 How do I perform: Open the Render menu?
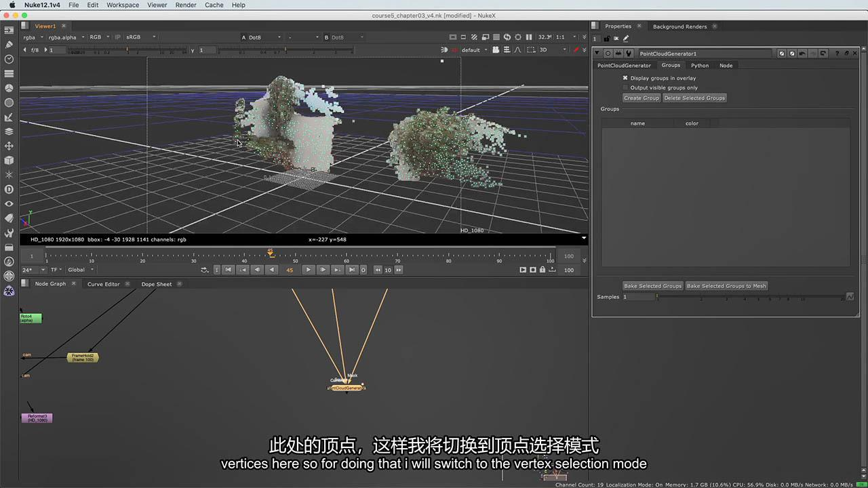(x=186, y=5)
